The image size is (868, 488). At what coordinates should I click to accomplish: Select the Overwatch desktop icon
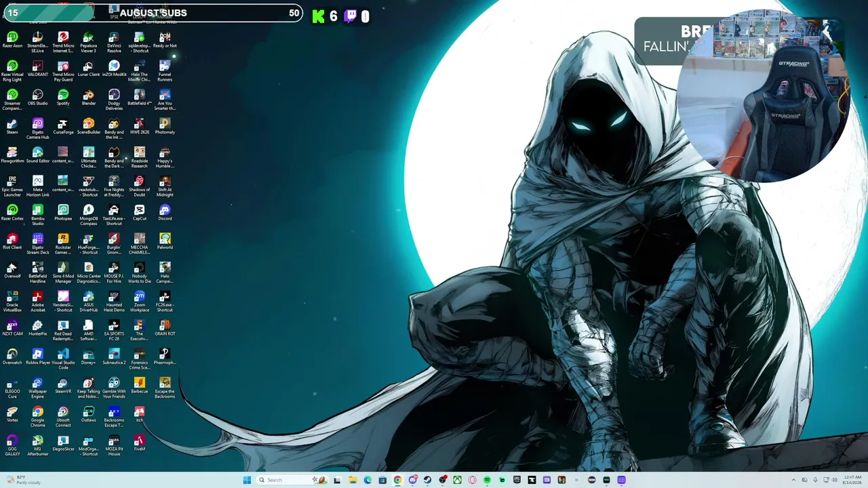tap(12, 357)
